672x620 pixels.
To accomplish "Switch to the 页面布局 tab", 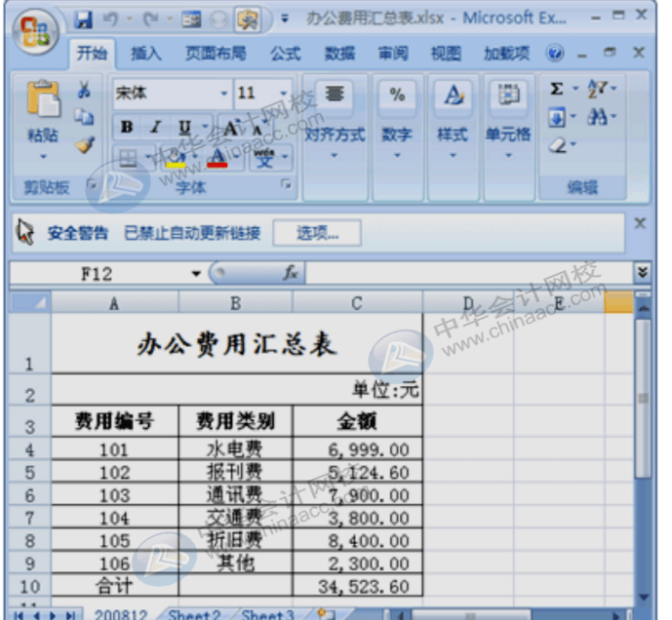I will click(x=216, y=54).
